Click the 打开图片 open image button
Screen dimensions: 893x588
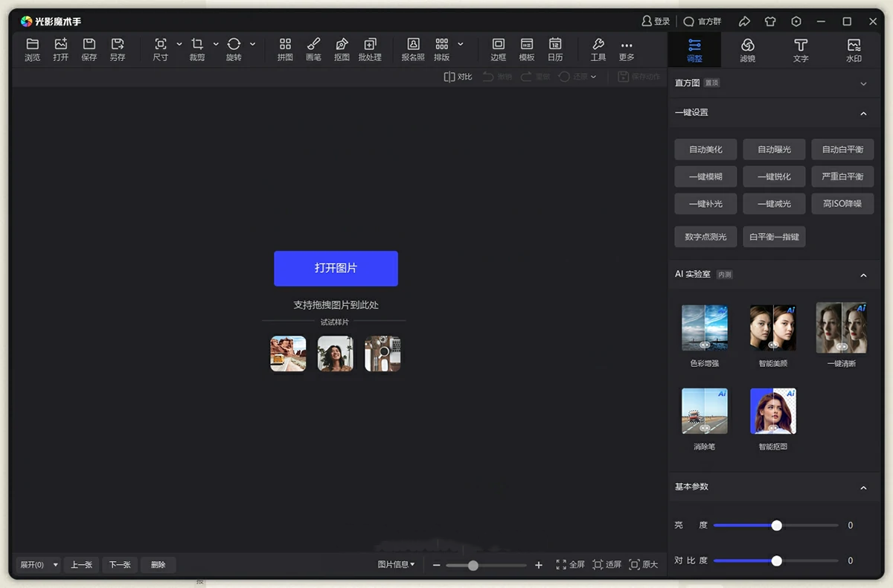click(336, 268)
